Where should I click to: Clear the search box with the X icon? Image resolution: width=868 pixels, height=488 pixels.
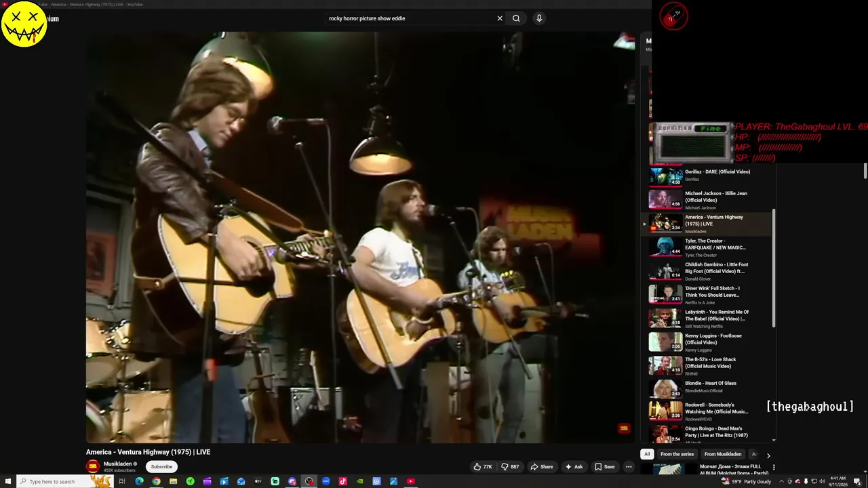tap(500, 18)
